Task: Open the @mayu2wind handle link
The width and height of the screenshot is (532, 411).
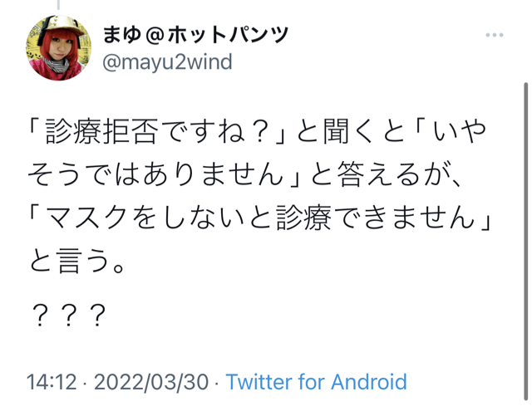Action: [167, 62]
